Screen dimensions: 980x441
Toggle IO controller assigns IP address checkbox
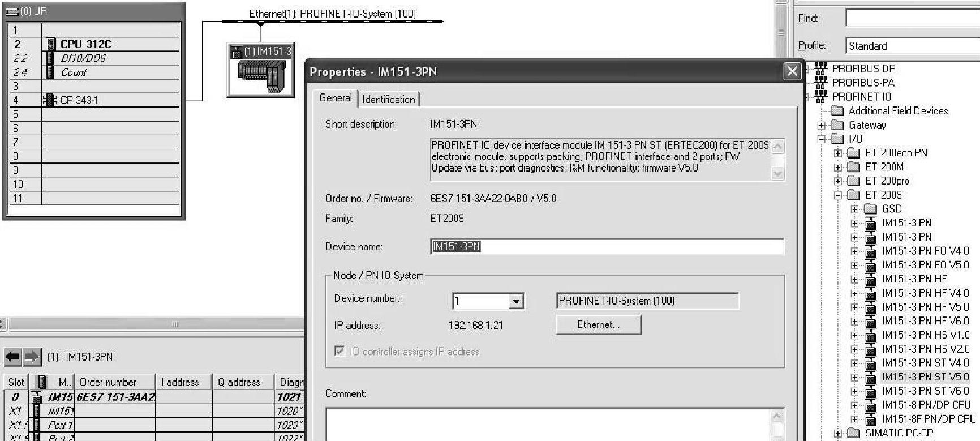click(x=339, y=351)
